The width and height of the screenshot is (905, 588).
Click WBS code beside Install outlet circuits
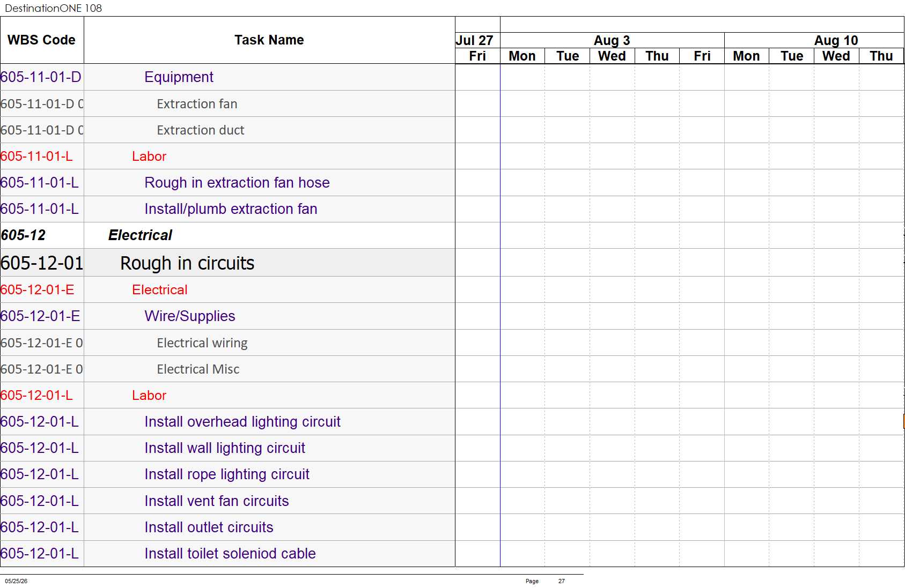point(40,527)
